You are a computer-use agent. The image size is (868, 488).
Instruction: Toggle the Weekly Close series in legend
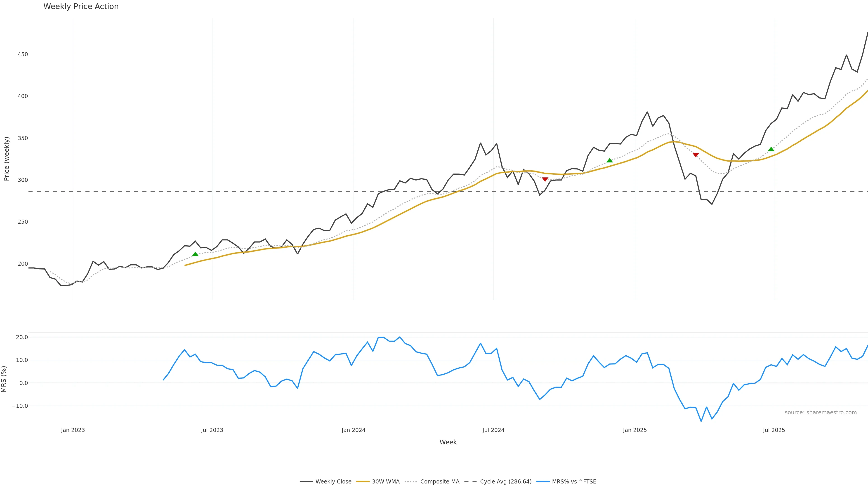pos(333,482)
